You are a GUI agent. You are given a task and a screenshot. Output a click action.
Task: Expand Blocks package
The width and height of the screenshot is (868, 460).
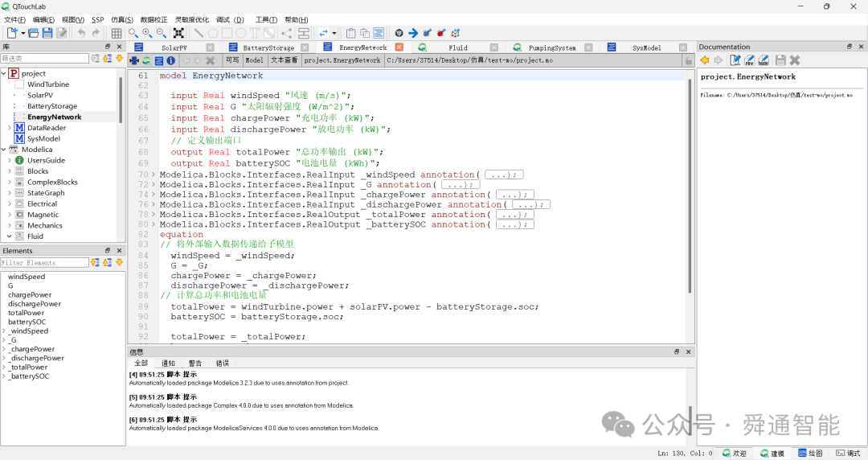[x=10, y=171]
